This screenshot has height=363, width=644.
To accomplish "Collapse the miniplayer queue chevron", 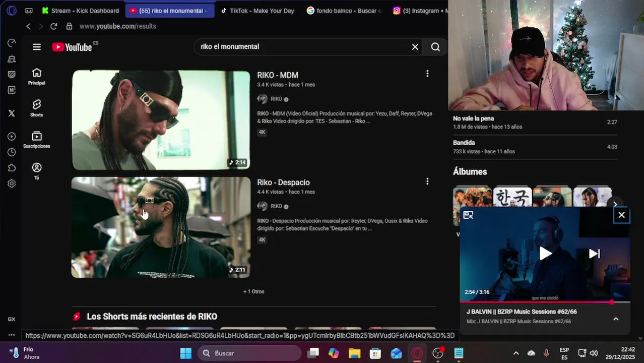I will point(616,319).
